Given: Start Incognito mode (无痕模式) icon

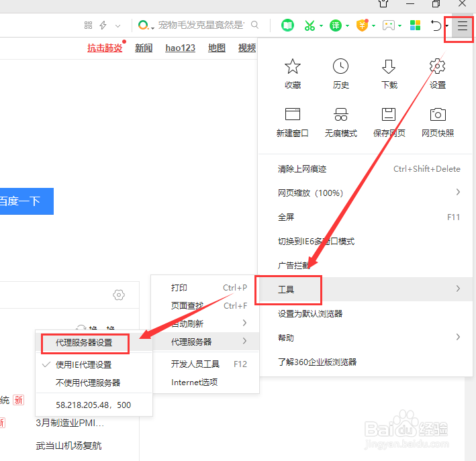Looking at the screenshot, I should (x=340, y=115).
